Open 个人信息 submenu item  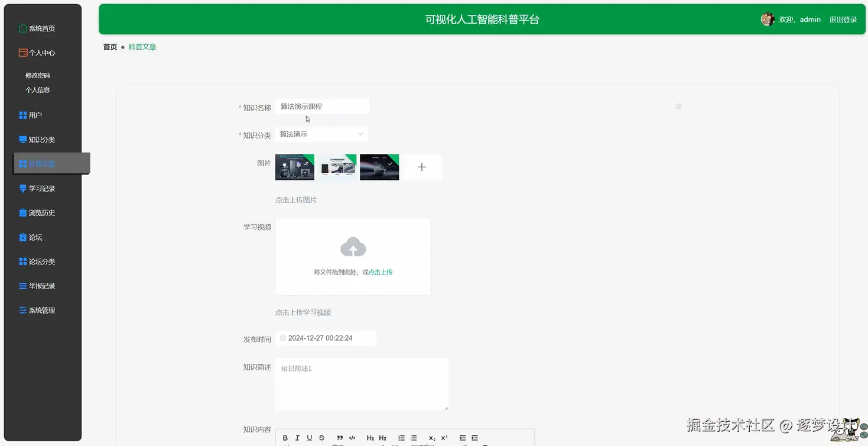(38, 90)
